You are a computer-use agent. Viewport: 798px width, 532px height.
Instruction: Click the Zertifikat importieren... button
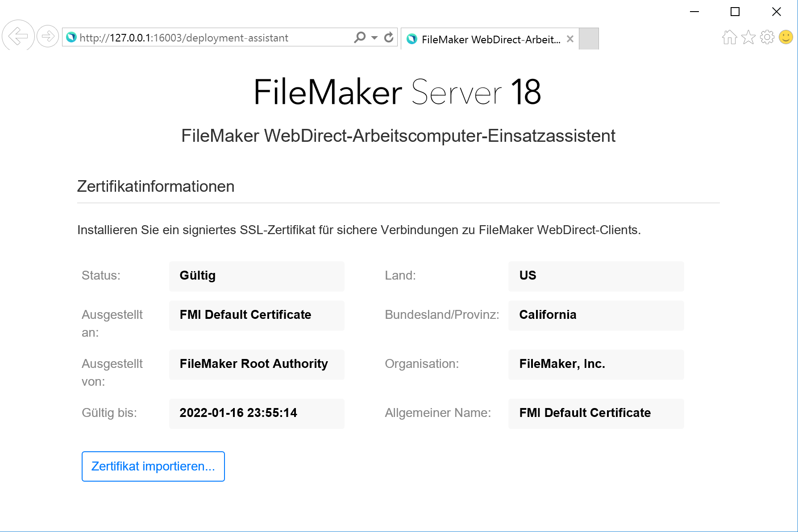click(153, 466)
